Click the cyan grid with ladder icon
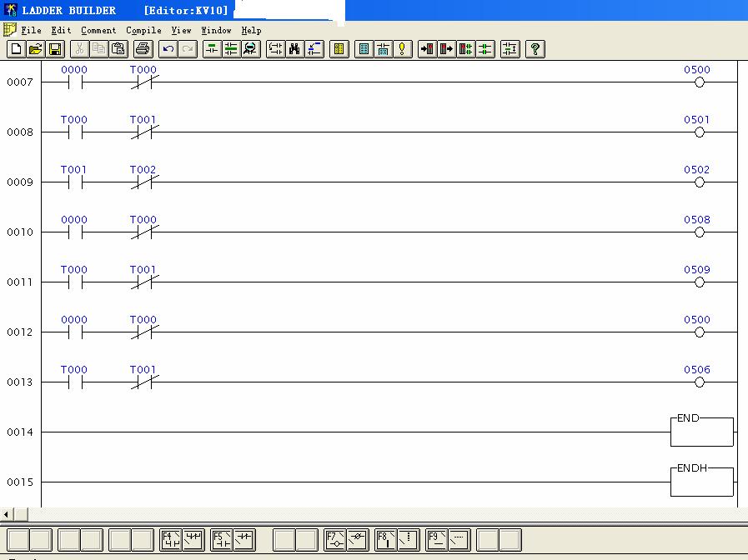Viewport: 748px width, 560px height. 383,49
